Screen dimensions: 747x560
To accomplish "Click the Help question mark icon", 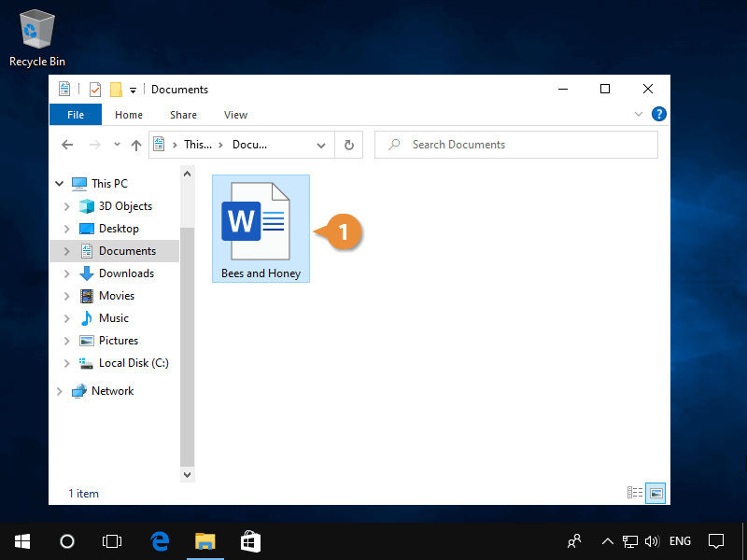I will click(659, 115).
